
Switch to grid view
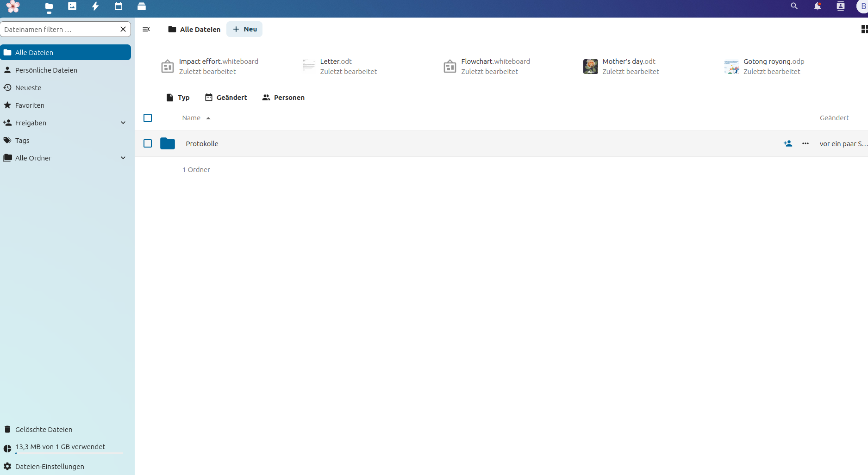[863, 29]
